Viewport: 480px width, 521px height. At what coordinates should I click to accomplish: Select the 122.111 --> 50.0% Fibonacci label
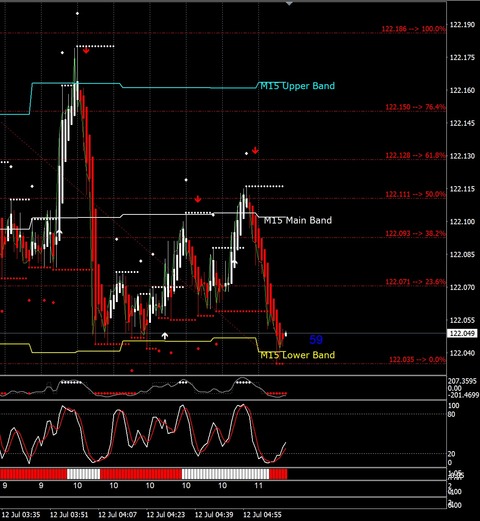click(x=415, y=194)
